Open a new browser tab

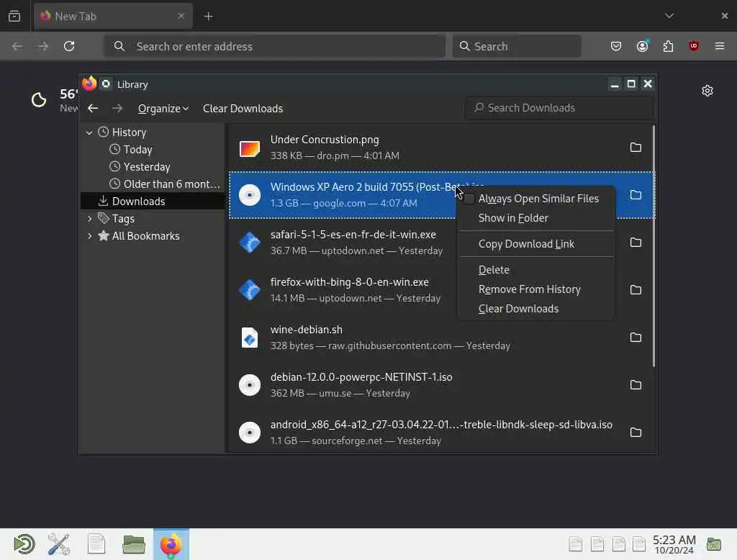[x=208, y=17]
